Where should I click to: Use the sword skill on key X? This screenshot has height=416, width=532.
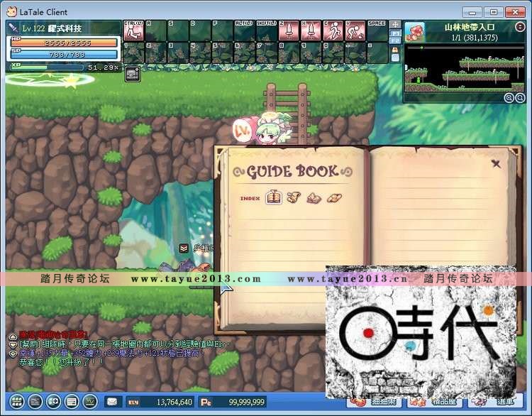click(x=311, y=31)
